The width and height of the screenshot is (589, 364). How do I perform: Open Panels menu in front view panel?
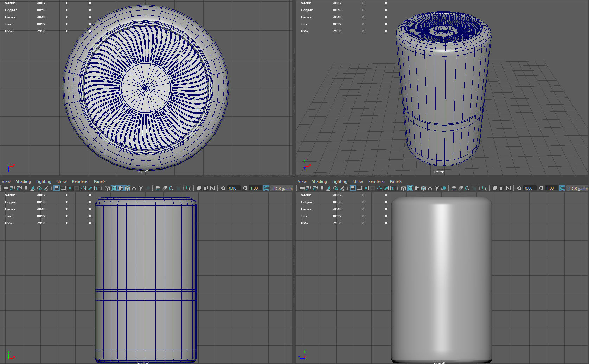point(100,181)
